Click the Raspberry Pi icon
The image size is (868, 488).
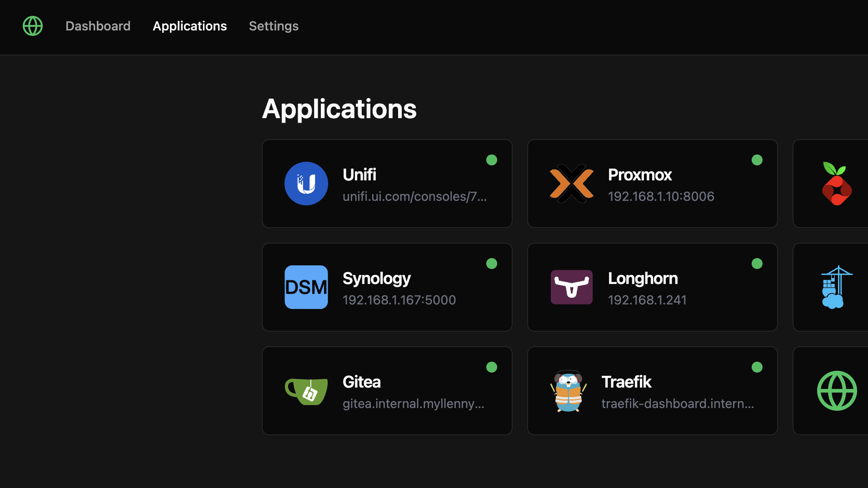click(838, 184)
